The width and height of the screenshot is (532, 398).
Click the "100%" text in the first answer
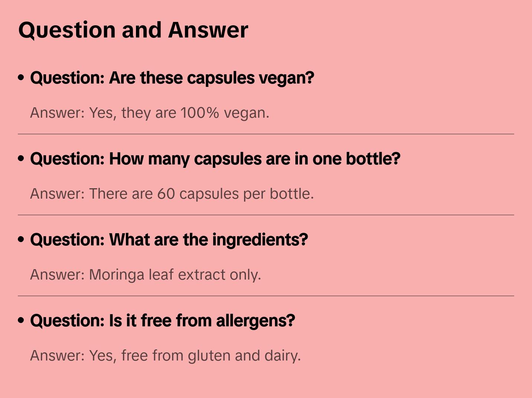click(x=200, y=112)
